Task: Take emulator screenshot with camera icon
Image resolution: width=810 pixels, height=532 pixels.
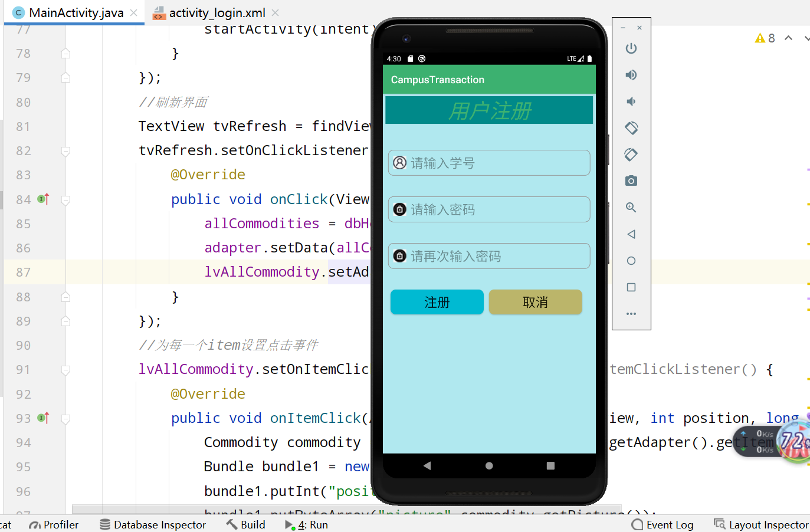Action: click(631, 181)
